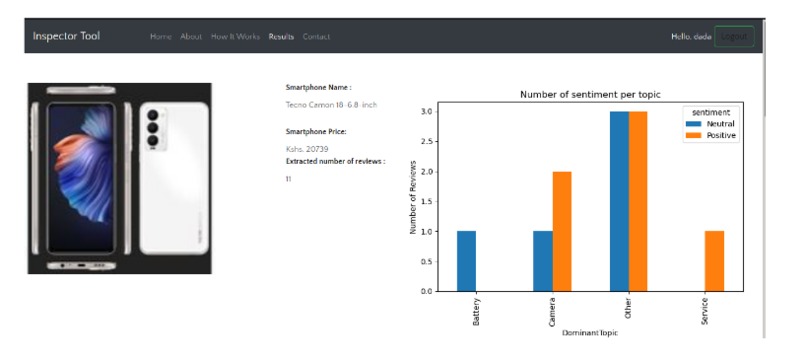Open the Contact page
Screen dimensions: 806x363
tap(316, 37)
